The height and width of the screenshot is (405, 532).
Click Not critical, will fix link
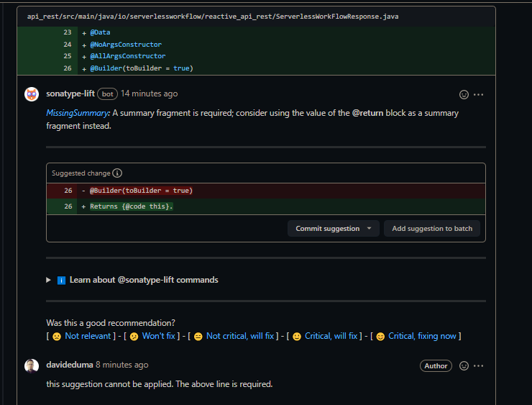[240, 336]
